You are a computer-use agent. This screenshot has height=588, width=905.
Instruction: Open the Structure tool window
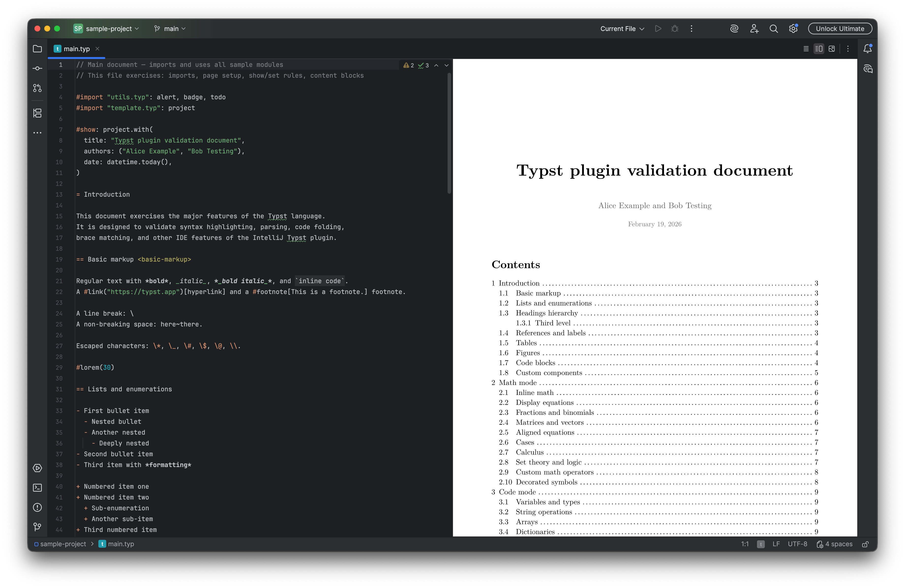[x=37, y=113]
